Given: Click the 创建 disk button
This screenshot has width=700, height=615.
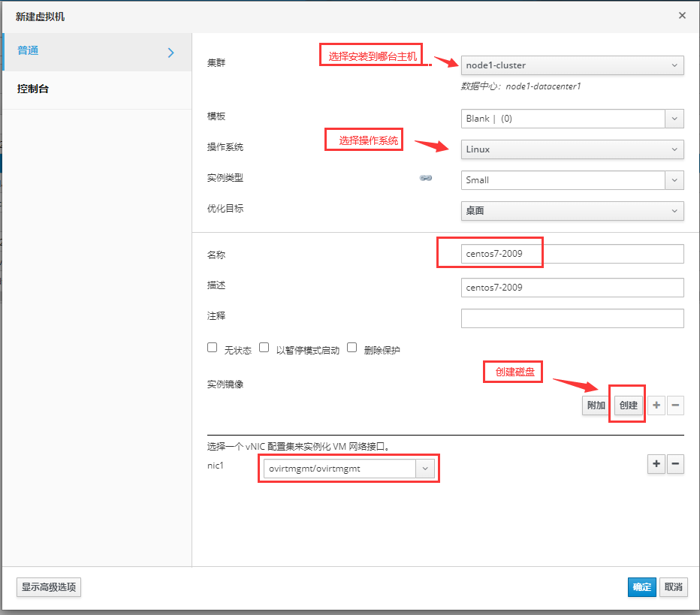Looking at the screenshot, I should click(628, 405).
